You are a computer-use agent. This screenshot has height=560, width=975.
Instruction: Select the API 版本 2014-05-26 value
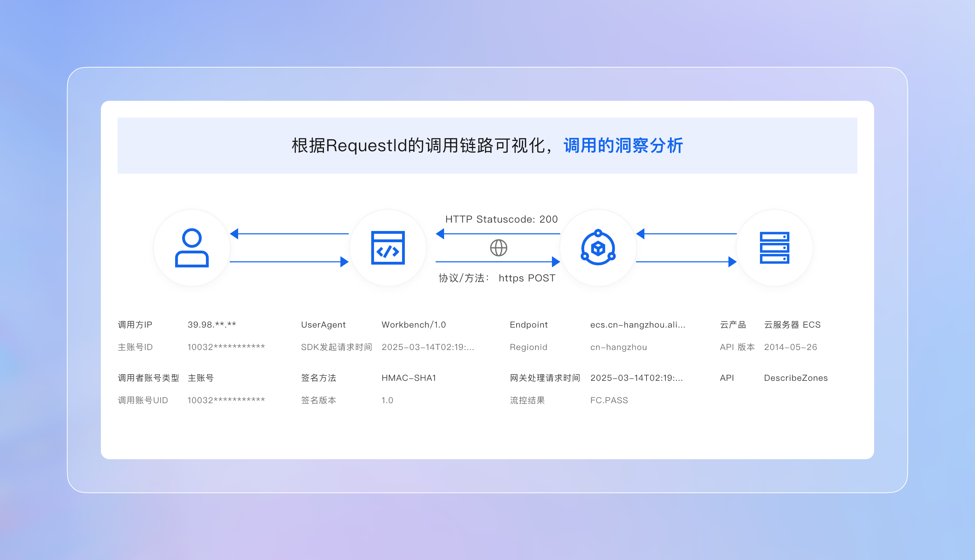coord(791,347)
